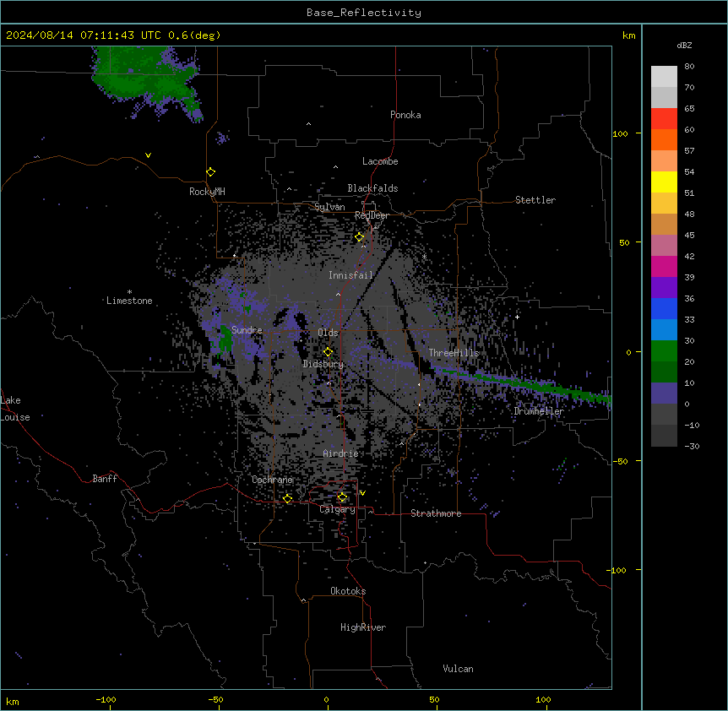The height and width of the screenshot is (711, 728).
Task: Click the asterisk marker above Limestone
Action: [129, 292]
